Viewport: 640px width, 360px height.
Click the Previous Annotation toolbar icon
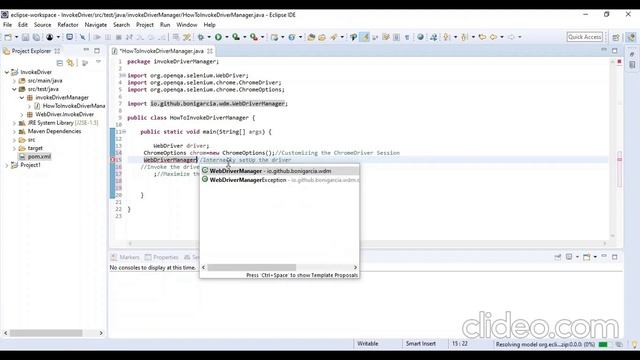click(x=464, y=37)
